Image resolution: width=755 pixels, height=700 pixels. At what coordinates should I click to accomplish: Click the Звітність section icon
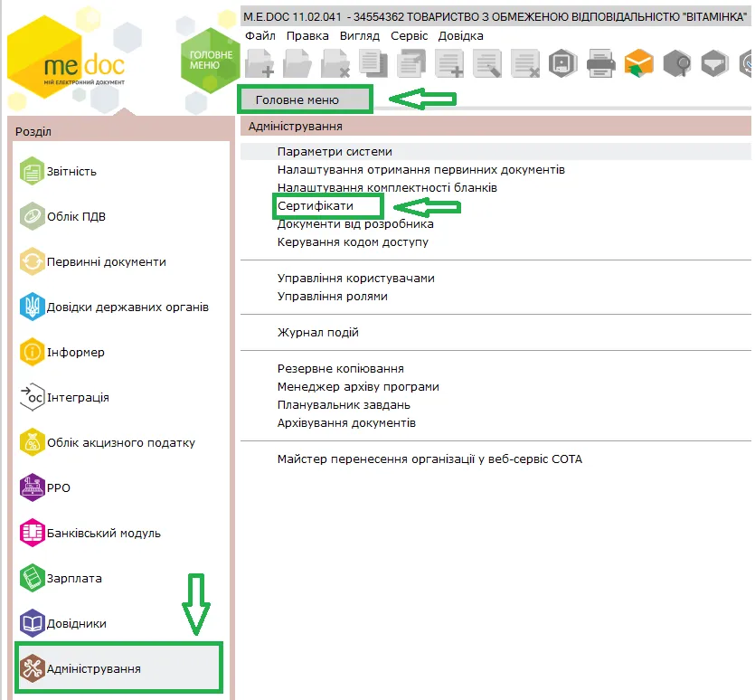pos(32,171)
